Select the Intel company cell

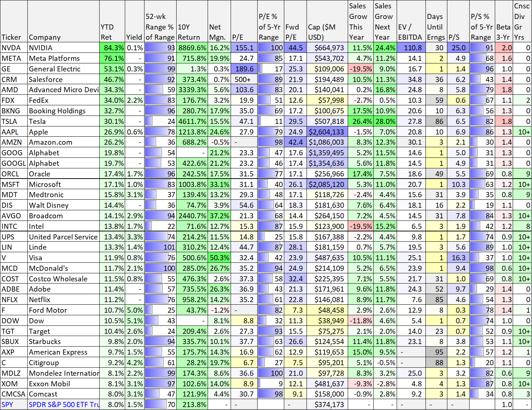coord(63,226)
